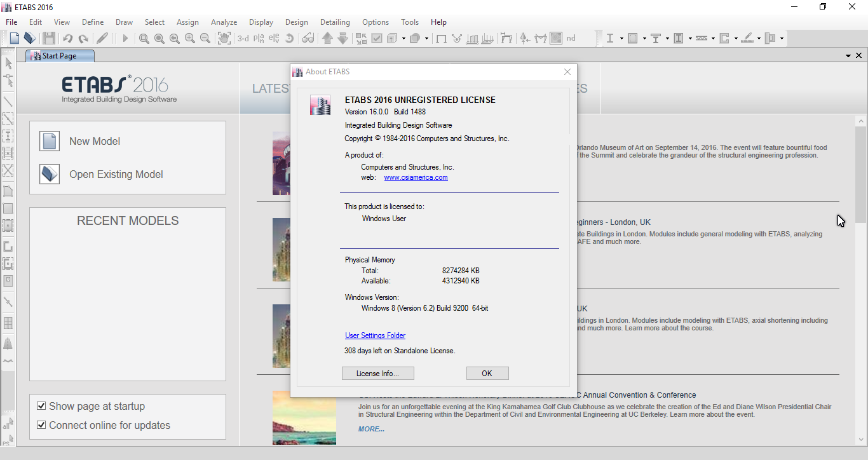Select the Pan hand tool
Viewport: 868px width, 460px height.
(x=224, y=38)
